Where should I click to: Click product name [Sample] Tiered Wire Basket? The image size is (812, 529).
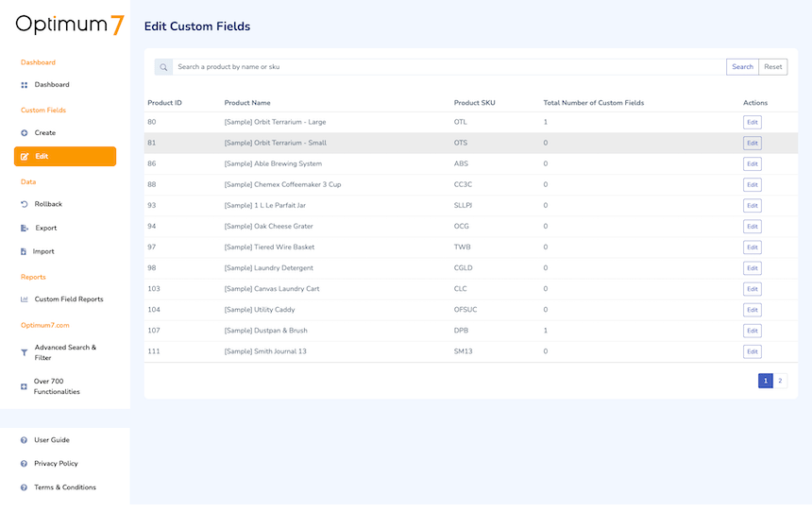click(x=269, y=247)
